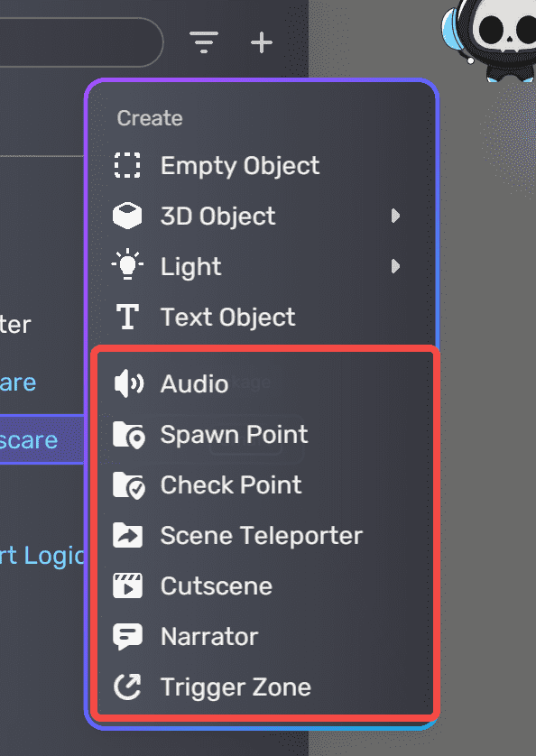Click the 3D Object cube icon

(127, 216)
